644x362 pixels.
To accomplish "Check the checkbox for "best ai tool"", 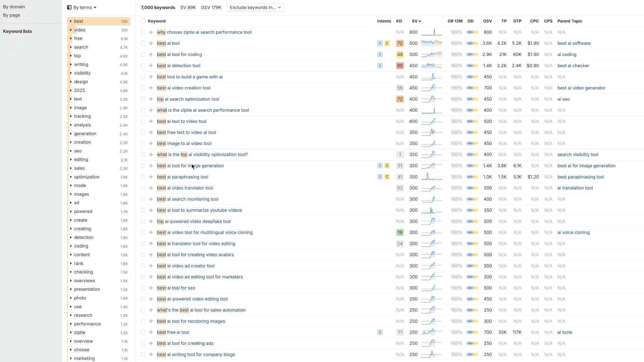I will pos(143,43).
